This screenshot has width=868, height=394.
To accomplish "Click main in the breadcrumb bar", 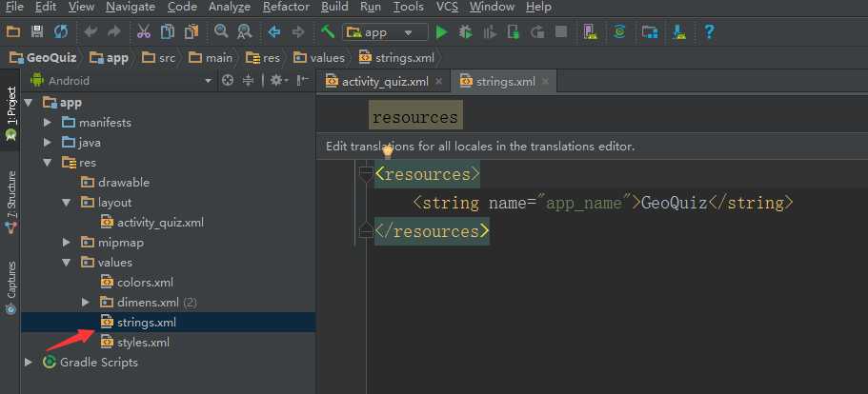I will 211,57.
